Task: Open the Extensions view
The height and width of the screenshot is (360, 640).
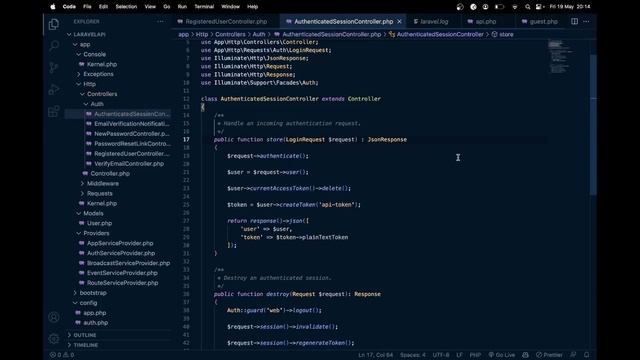Action: [53, 111]
